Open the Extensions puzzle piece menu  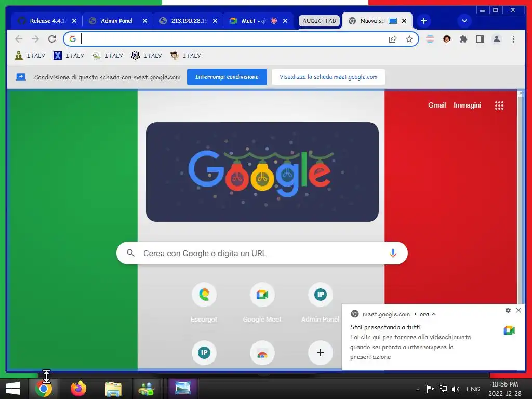point(463,39)
